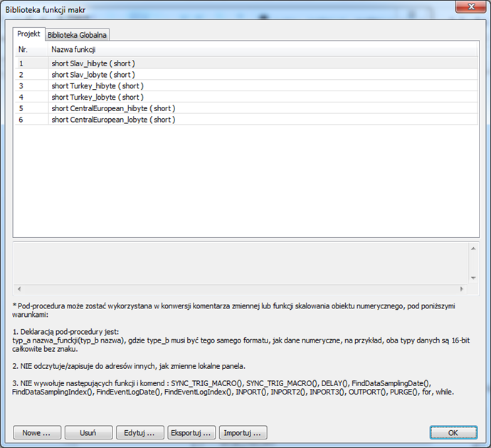Click the Importuj ... button
This screenshot has width=491, height=448.
coord(243,432)
